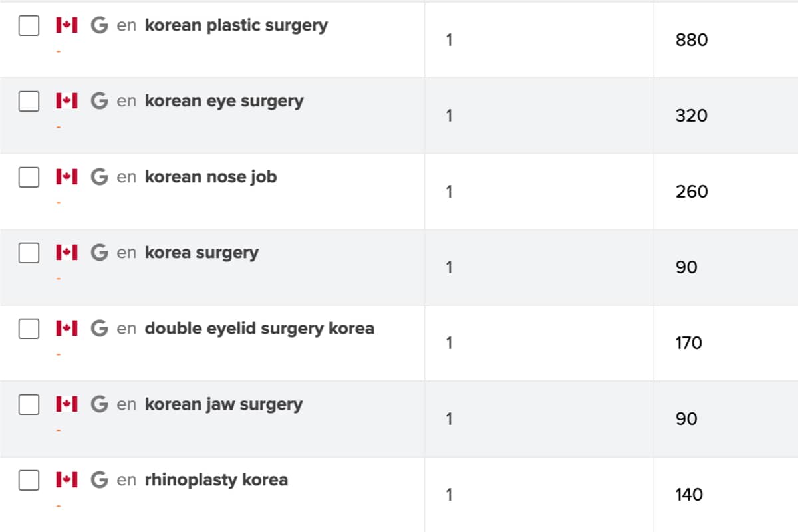The height and width of the screenshot is (532, 798).
Task: Click Canada flag icon on korean plastic surgery
Action: coord(66,26)
